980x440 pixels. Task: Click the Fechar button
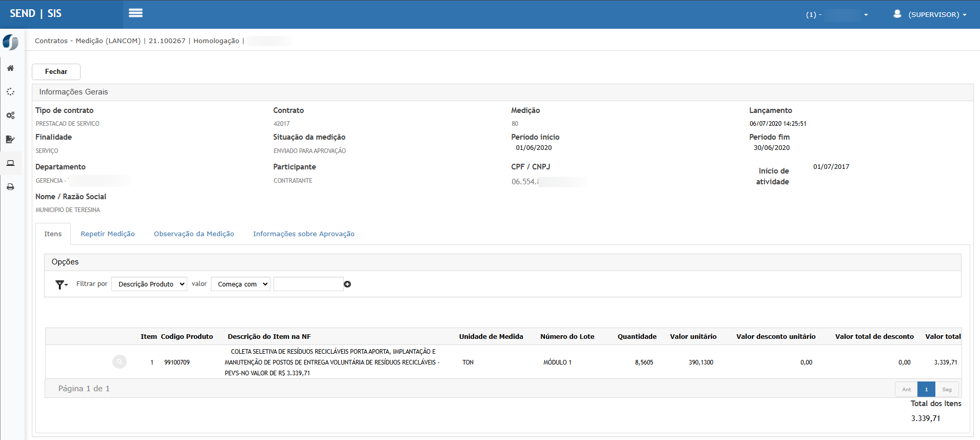[56, 72]
